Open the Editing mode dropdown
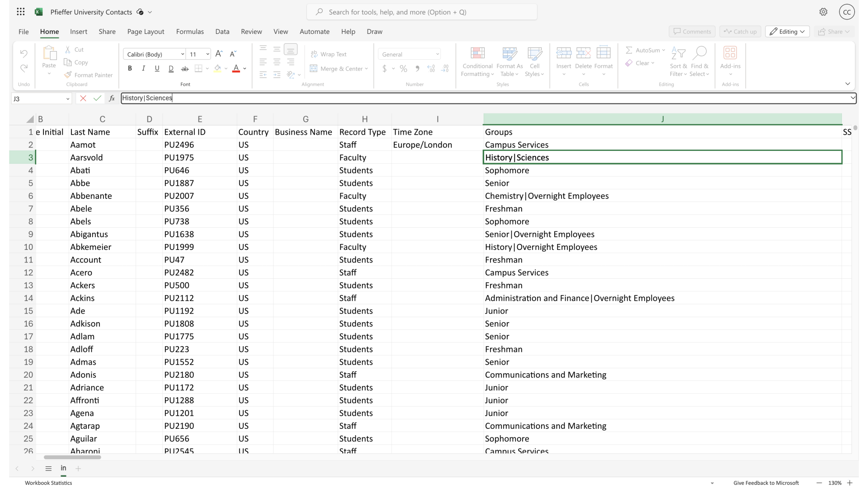The image size is (868, 488). pos(787,31)
